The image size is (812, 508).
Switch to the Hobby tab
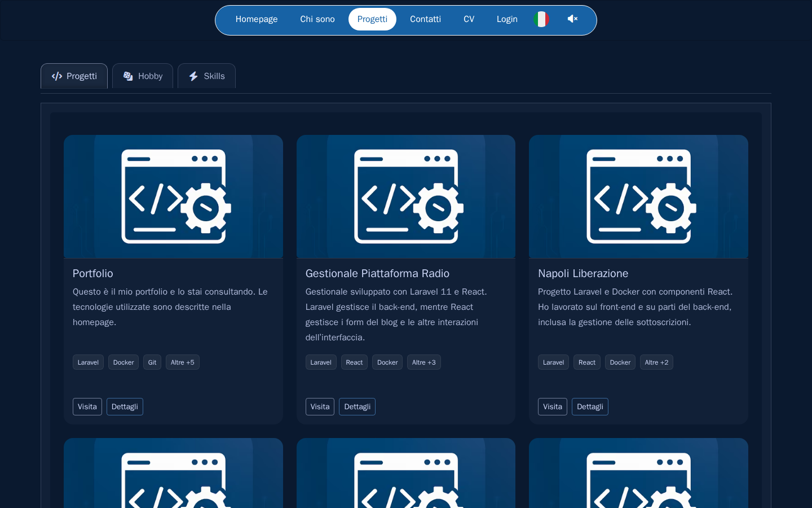point(143,76)
